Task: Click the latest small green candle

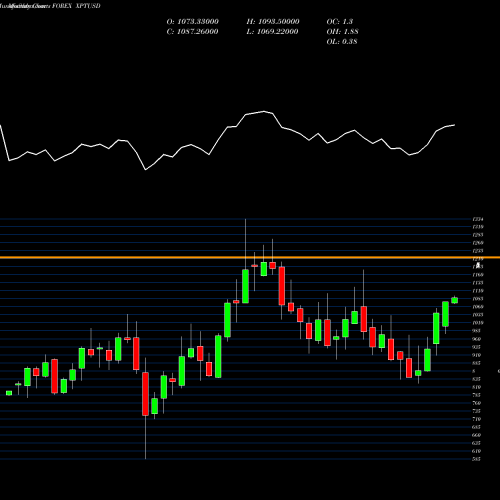Action: [454, 300]
